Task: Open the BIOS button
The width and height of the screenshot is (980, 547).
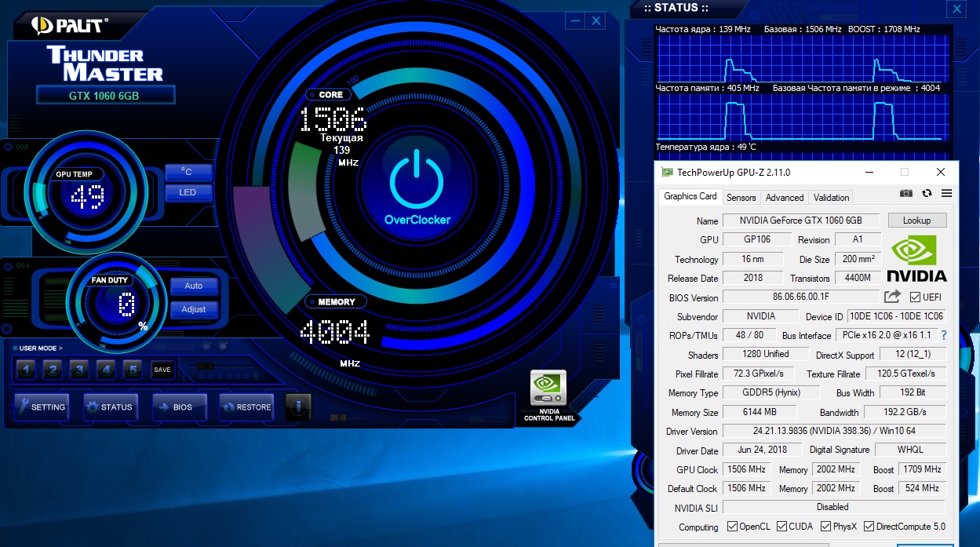Action: tap(178, 407)
